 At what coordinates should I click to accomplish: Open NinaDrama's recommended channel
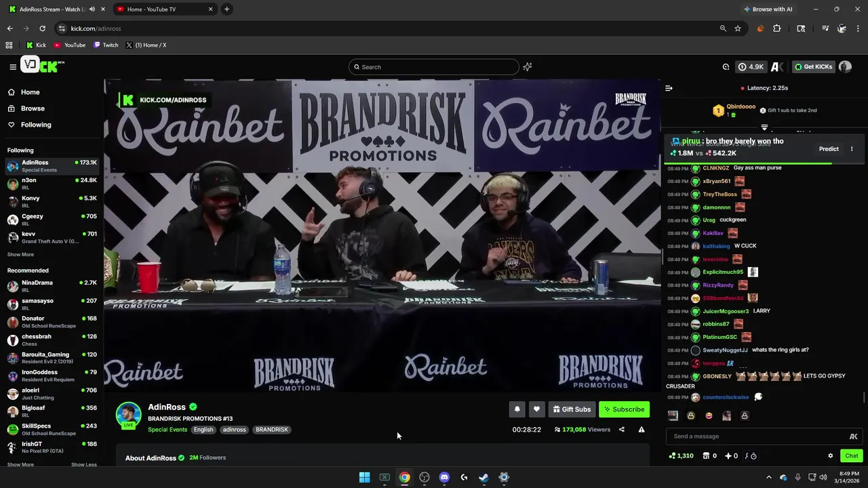click(52, 285)
